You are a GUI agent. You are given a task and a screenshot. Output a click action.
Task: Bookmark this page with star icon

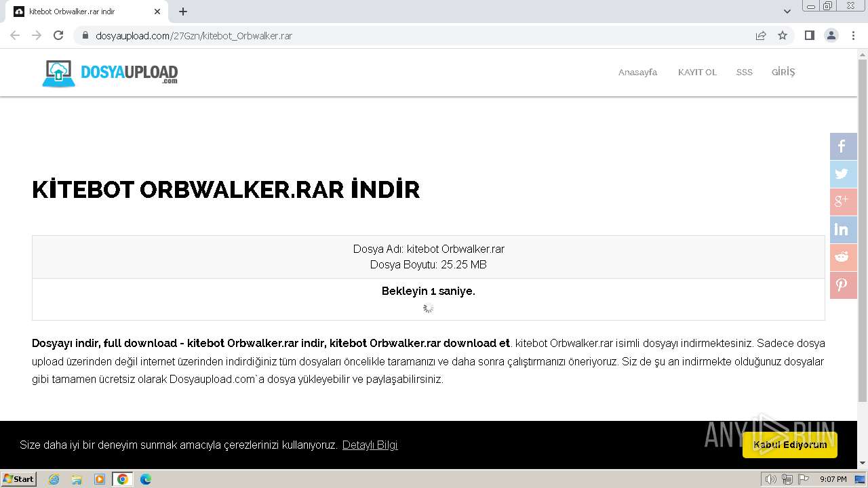pos(783,35)
